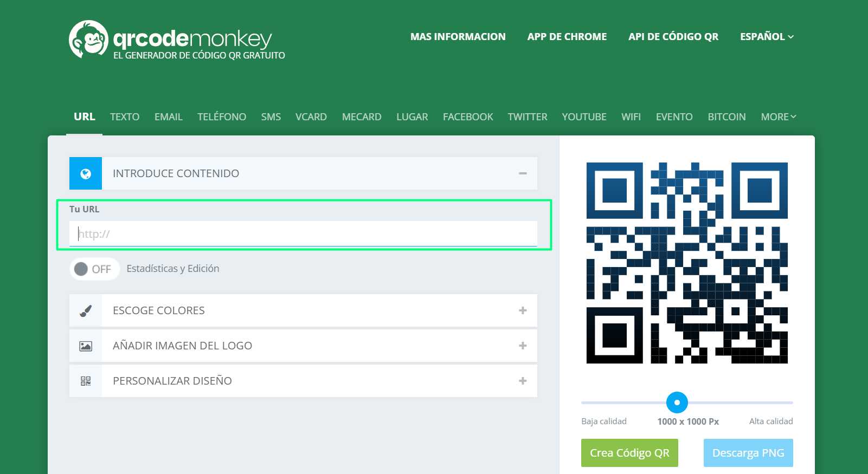Screen dimensions: 868x474
Task: Click the globe icon beside Introduce Contenido
Action: (86, 173)
